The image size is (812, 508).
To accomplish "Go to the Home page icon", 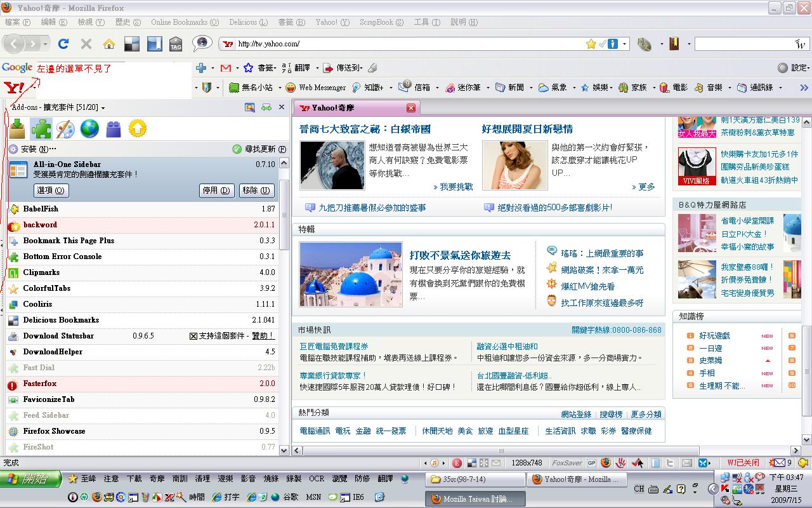I will click(109, 44).
